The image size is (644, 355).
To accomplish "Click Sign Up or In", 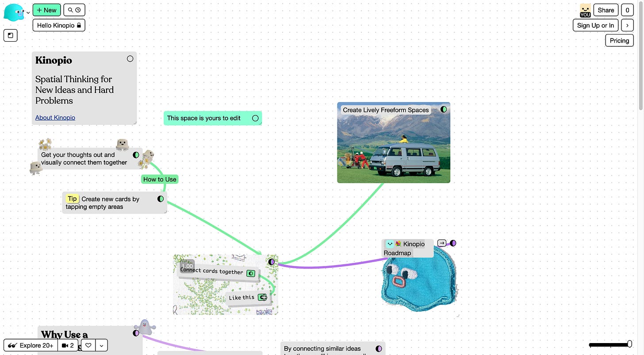I will (x=595, y=25).
